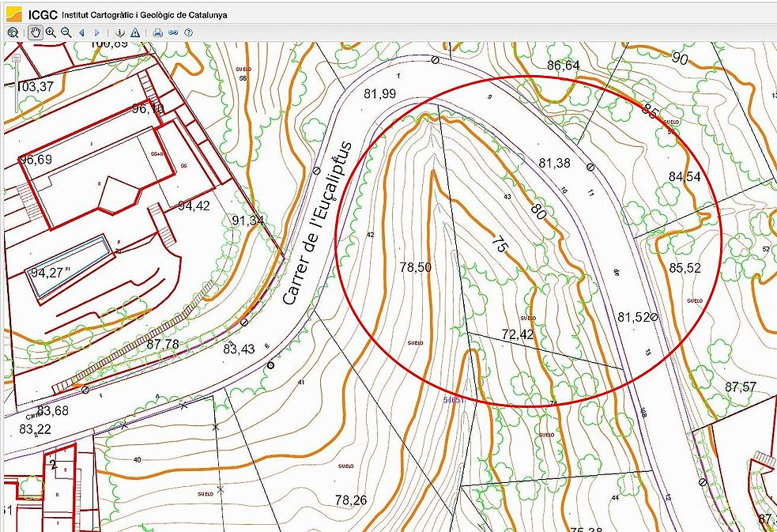
Task: Get permalink with the chain link icon
Action: pos(173,32)
